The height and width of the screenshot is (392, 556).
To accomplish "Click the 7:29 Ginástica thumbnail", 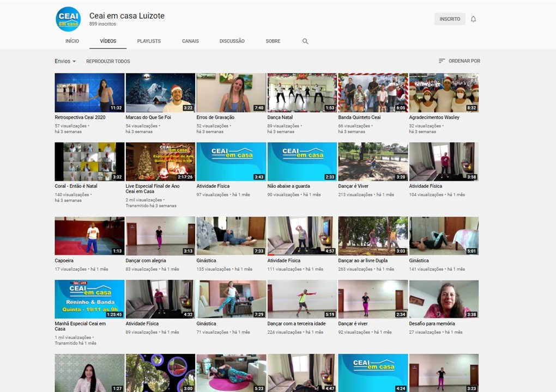I will 231,299.
